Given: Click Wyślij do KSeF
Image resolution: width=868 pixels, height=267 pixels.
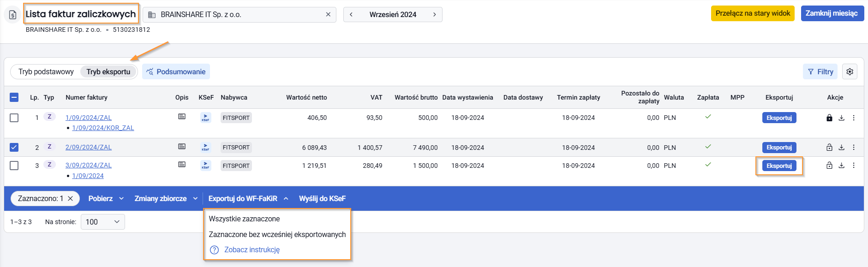Looking at the screenshot, I should pos(322,198).
